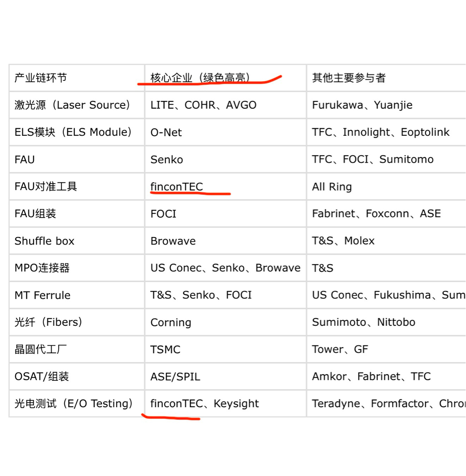Image resolution: width=466 pixels, height=476 pixels.
Task: Click the cell 'T&S、Molex'
Action: [386, 241]
